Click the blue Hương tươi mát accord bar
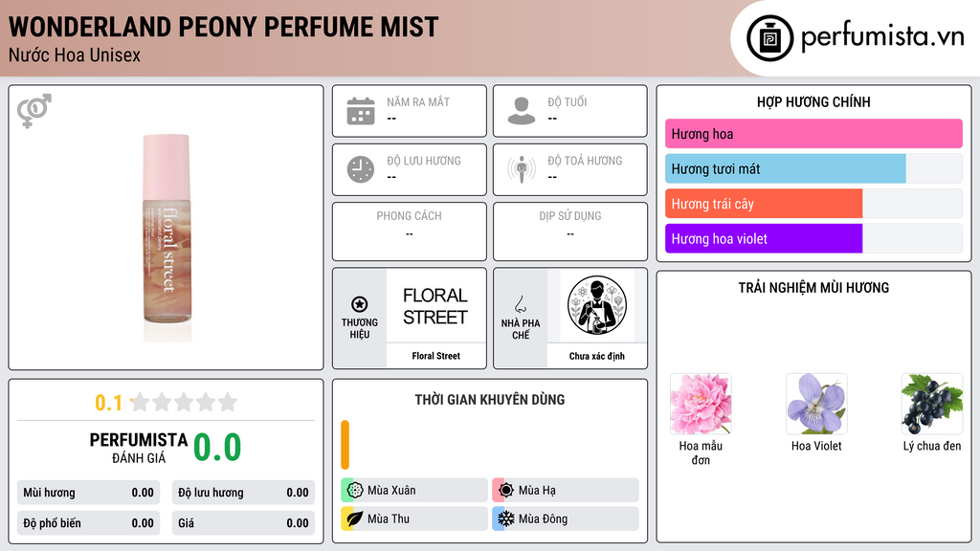Image resolution: width=980 pixels, height=551 pixels. click(785, 168)
